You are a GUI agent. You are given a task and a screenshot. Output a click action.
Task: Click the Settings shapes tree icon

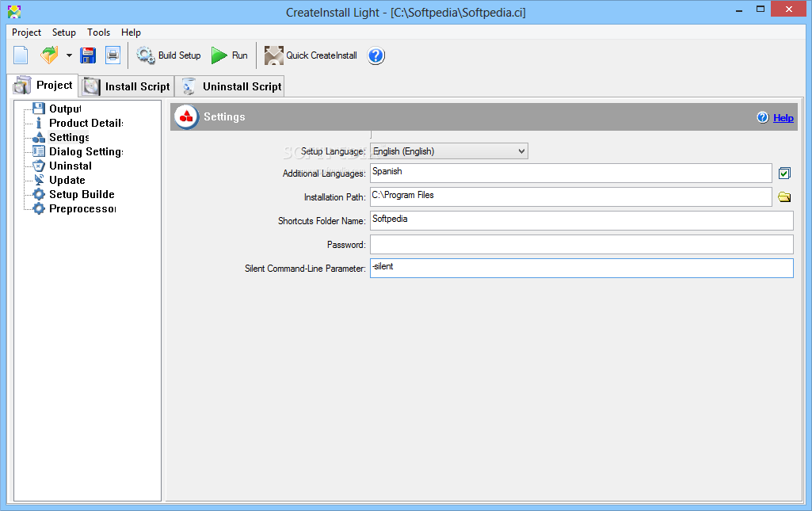coord(39,137)
